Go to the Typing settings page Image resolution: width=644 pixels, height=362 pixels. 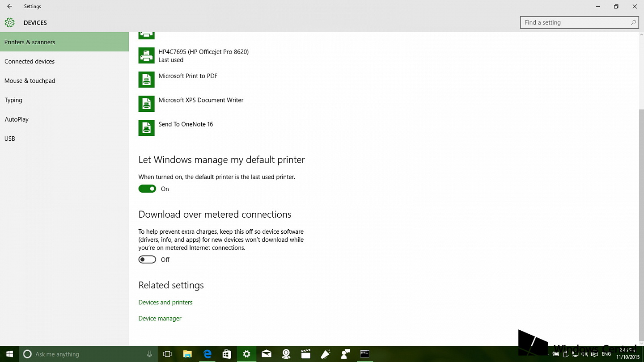[64, 100]
